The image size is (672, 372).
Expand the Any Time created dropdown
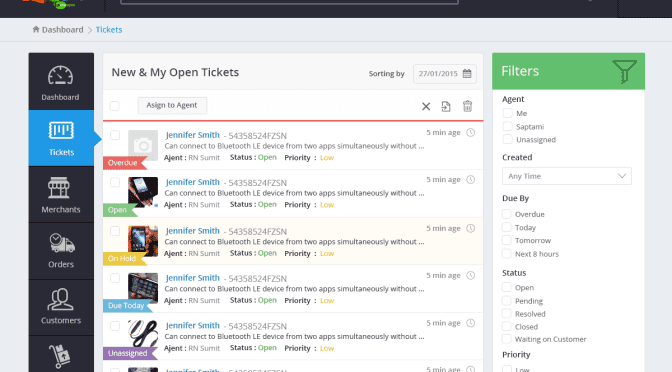(567, 176)
